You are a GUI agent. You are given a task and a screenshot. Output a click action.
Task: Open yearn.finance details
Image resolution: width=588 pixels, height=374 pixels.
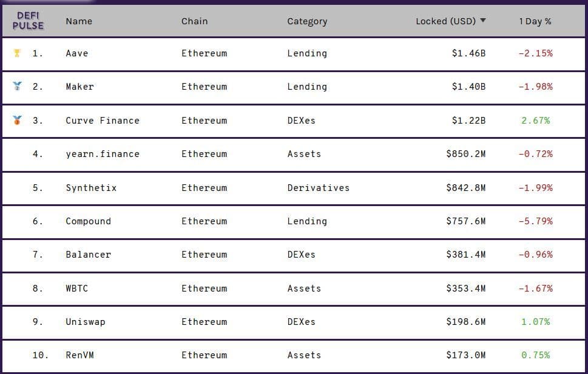click(x=103, y=154)
